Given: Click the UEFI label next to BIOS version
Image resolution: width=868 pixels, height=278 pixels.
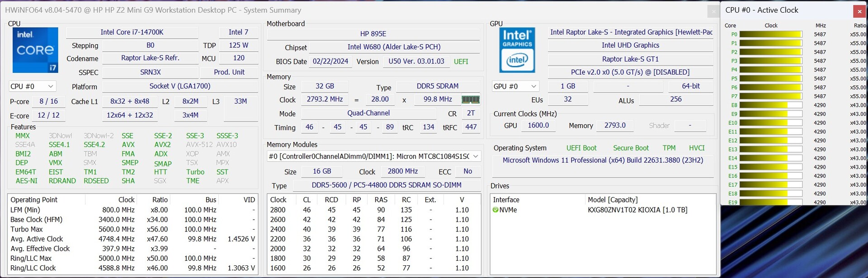Looking at the screenshot, I should (461, 61).
